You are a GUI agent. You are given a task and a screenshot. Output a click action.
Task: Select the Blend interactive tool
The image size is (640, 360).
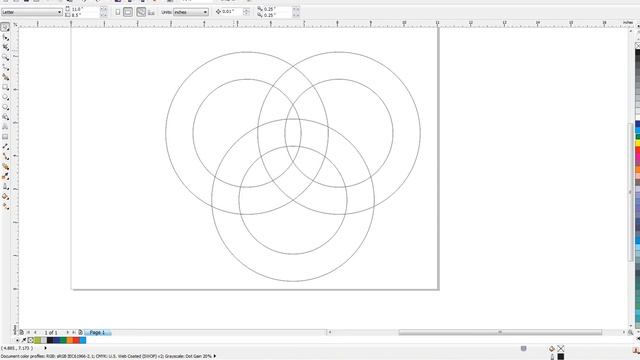[5, 166]
